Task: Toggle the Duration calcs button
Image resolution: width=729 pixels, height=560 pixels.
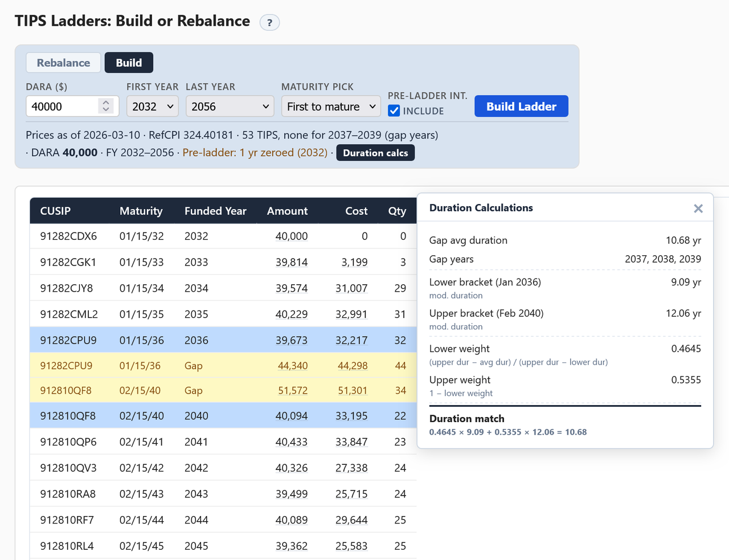Action: [x=375, y=153]
